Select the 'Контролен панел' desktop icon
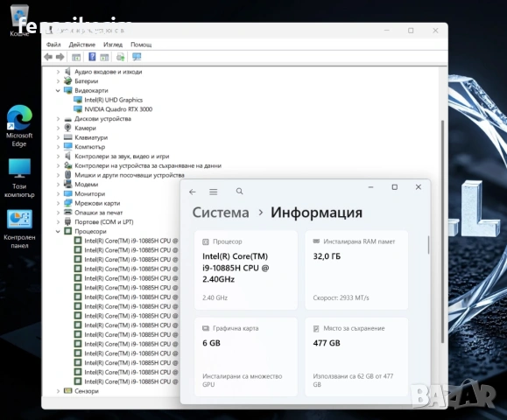The height and width of the screenshot is (420, 507). [x=19, y=228]
